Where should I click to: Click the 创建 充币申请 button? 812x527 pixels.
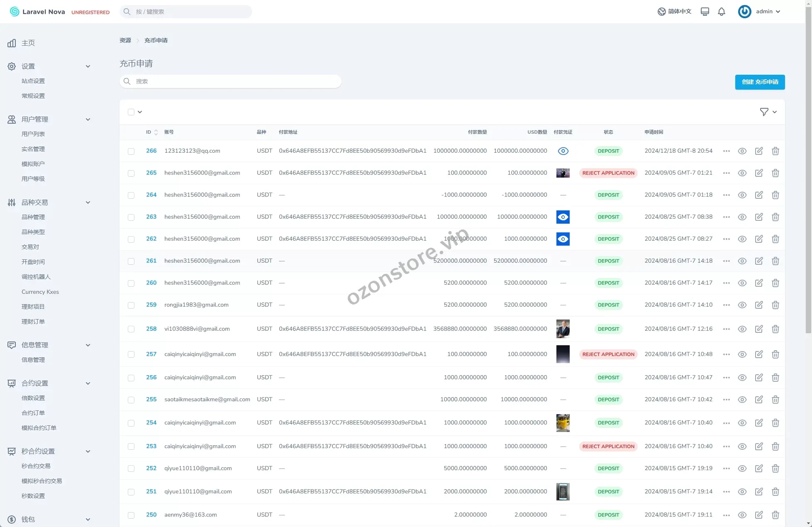tap(760, 82)
